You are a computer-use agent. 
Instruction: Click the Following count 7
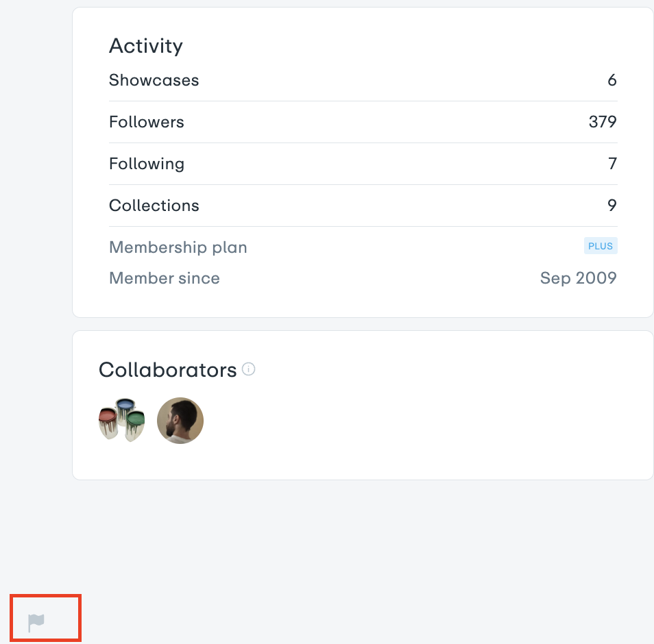click(612, 163)
